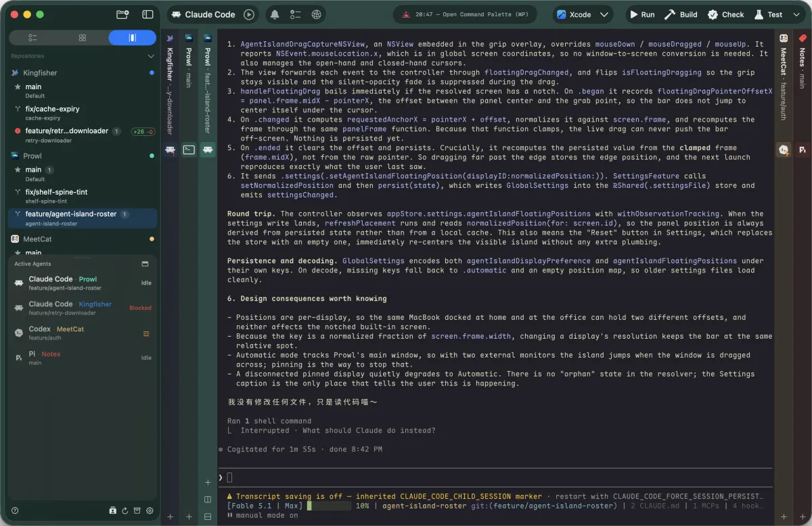Image resolution: width=812 pixels, height=526 pixels.
Task: Click terminal icon in Prowl main column
Action: pos(189,150)
